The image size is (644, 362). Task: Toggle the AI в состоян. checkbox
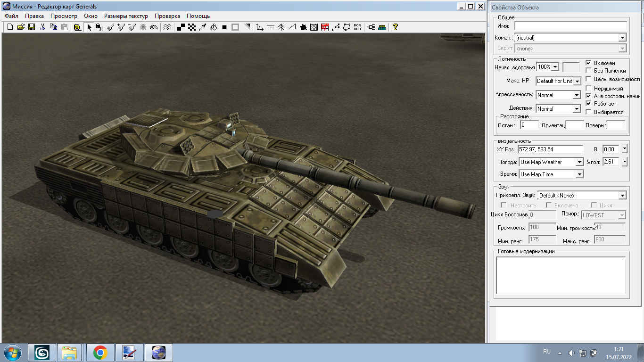point(588,96)
